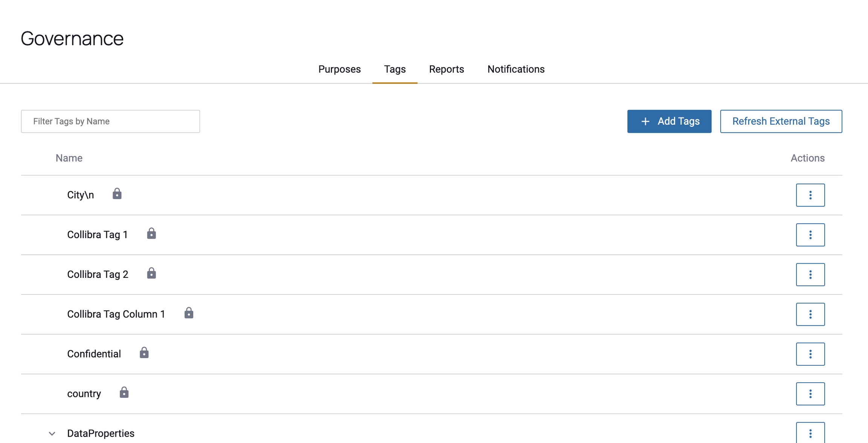868x443 pixels.
Task: Collapse the DataProperties tag group
Action: tap(52, 434)
